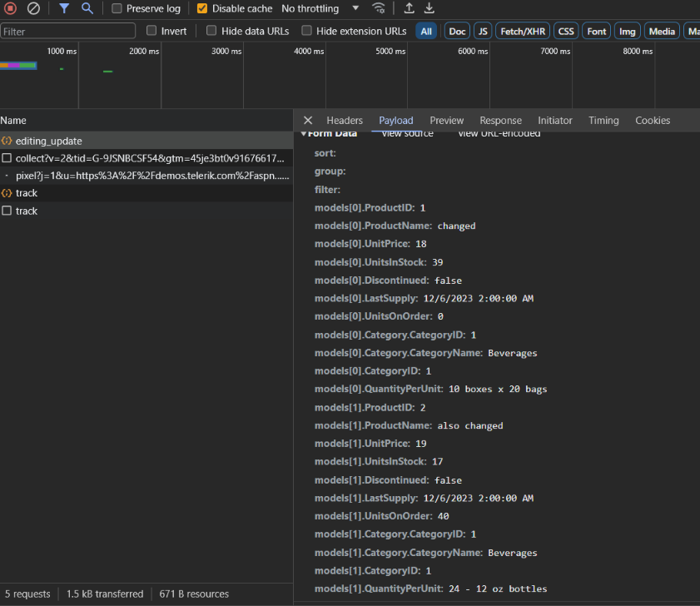Toggle the filter funnel icon
The height and width of the screenshot is (606, 700).
point(64,8)
